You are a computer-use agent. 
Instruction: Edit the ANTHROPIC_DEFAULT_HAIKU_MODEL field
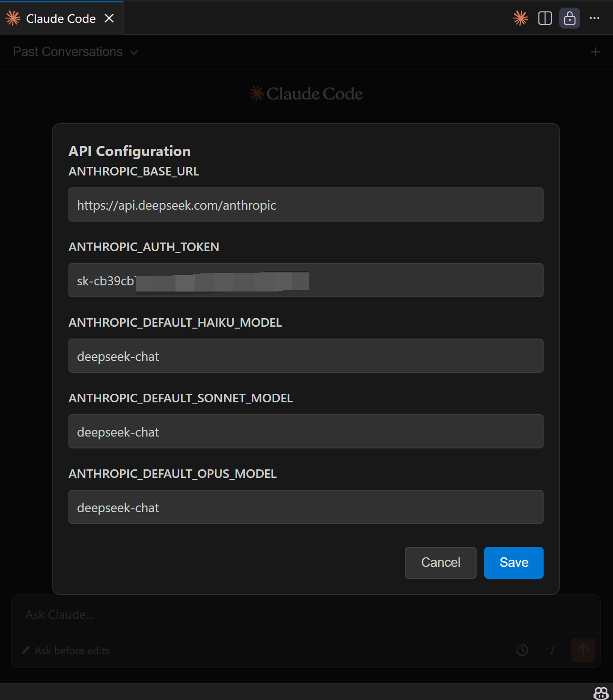[x=306, y=356]
